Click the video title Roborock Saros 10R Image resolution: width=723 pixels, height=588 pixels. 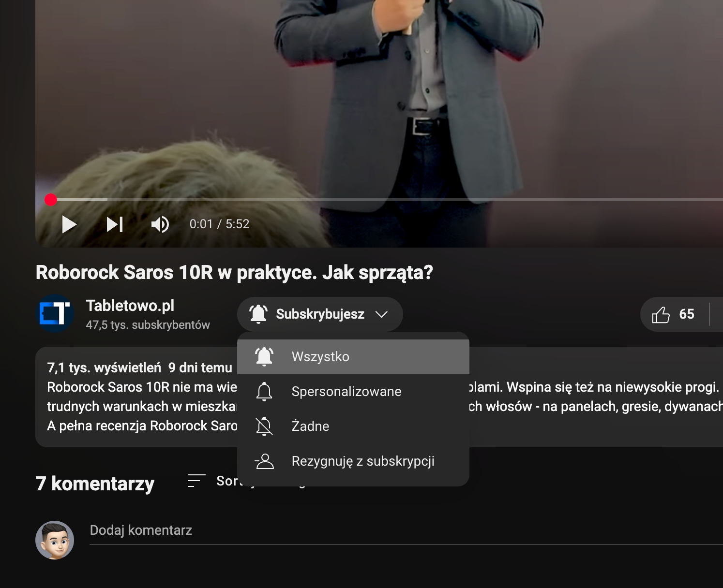coord(234,273)
